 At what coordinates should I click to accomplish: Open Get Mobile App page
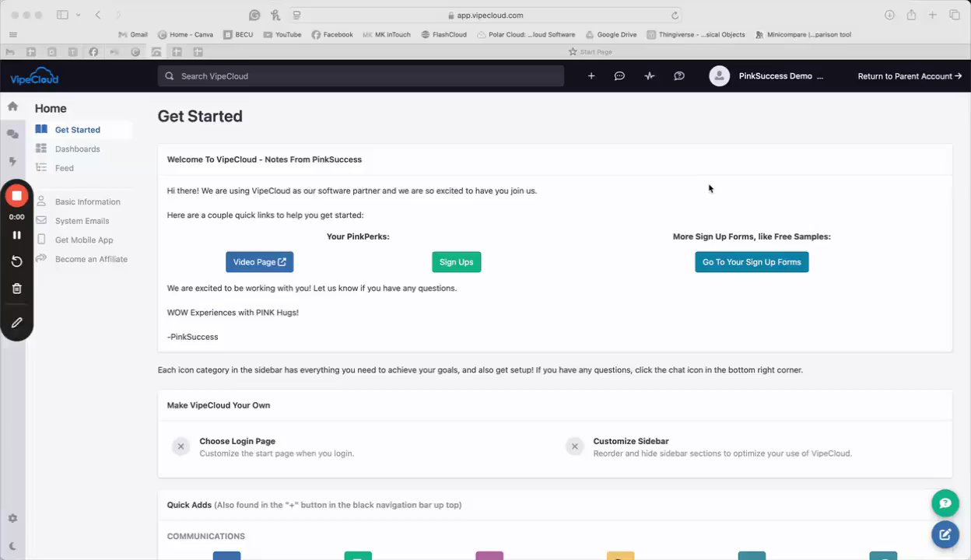pyautogui.click(x=84, y=240)
